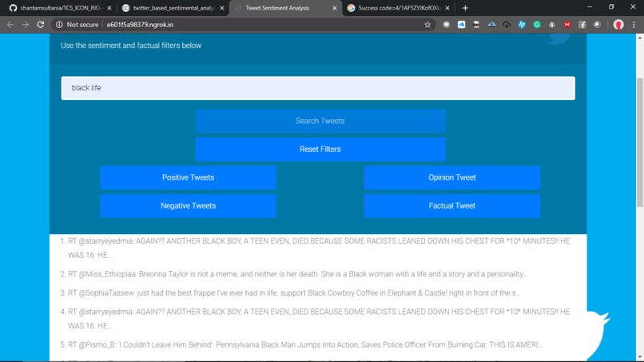Screen dimensions: 644x362
Task: Open the Chrome three-dot menu
Action: click(x=634, y=25)
